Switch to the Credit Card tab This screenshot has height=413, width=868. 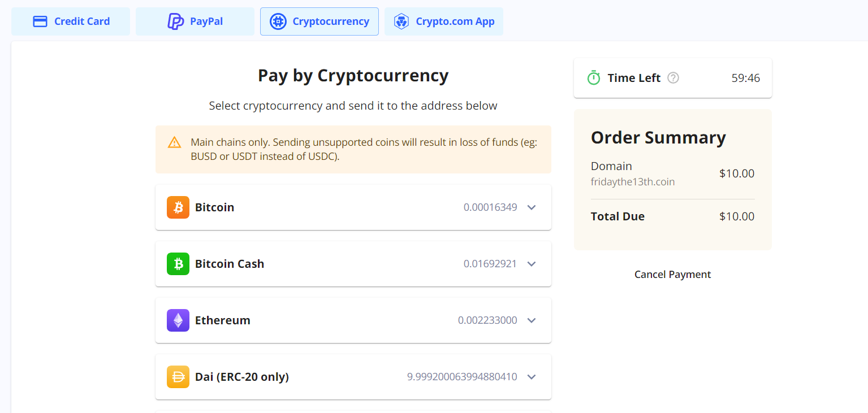click(71, 21)
